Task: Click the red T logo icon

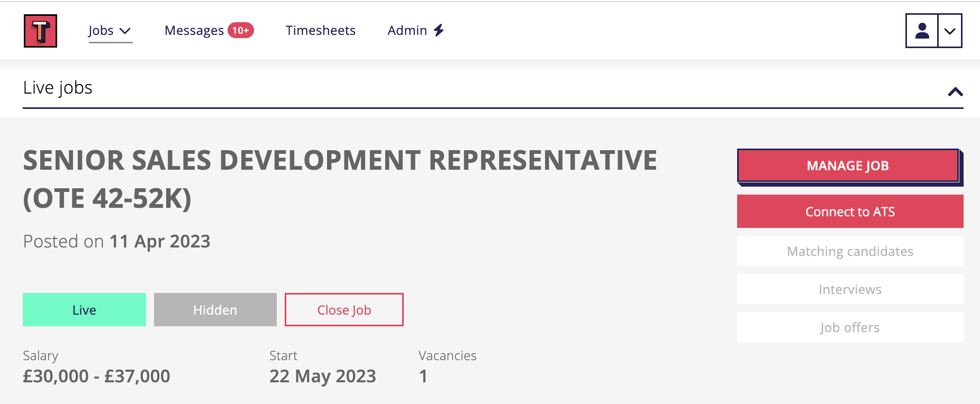Action: [x=40, y=31]
